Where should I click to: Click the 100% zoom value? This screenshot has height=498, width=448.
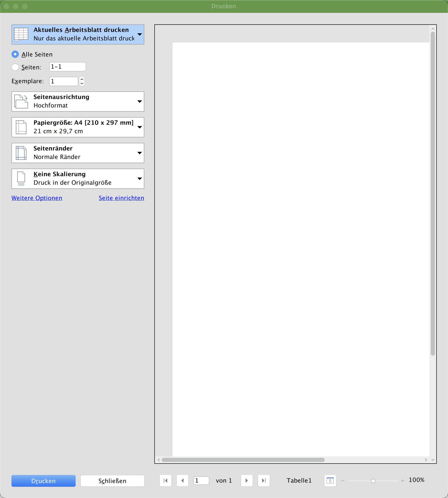click(x=417, y=480)
